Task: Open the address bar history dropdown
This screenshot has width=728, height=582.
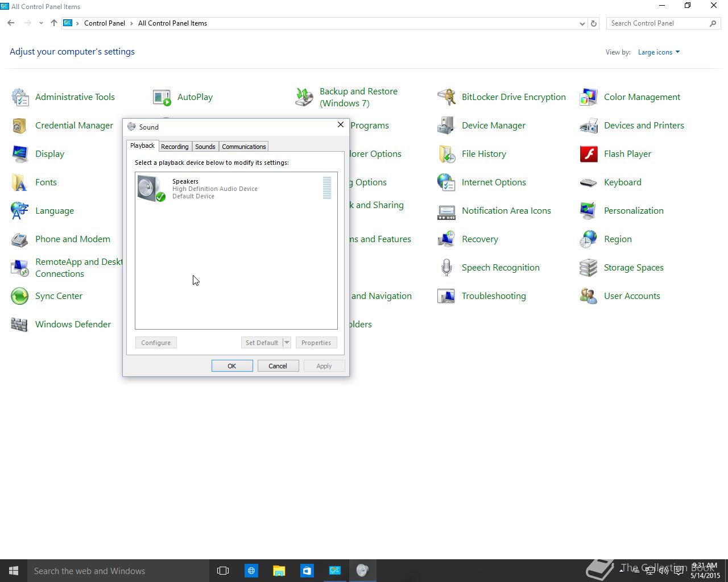Action: point(582,23)
